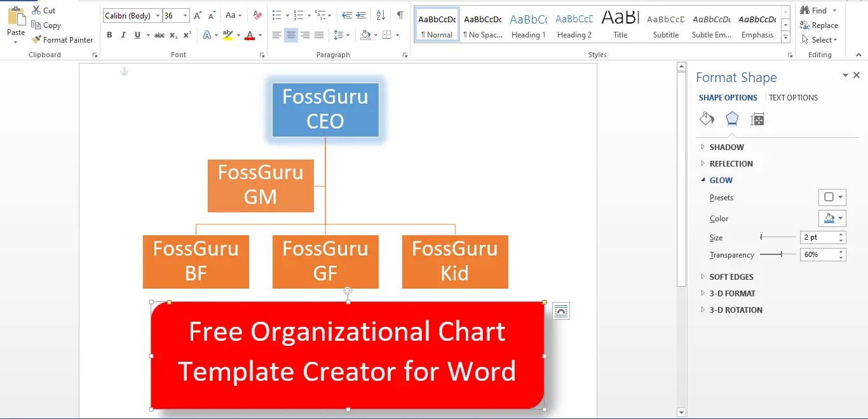Switch to the TEXT OPTIONS tab
The width and height of the screenshot is (868, 419).
(x=793, y=97)
